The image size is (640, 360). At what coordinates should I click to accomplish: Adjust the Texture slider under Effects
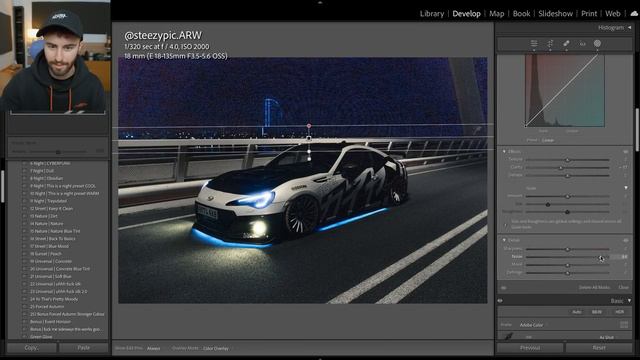click(x=567, y=160)
